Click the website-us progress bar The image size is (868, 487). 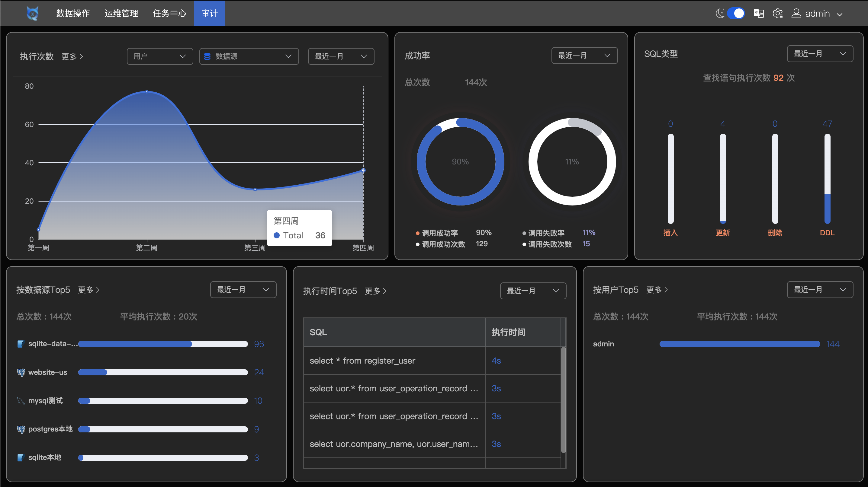tap(163, 372)
